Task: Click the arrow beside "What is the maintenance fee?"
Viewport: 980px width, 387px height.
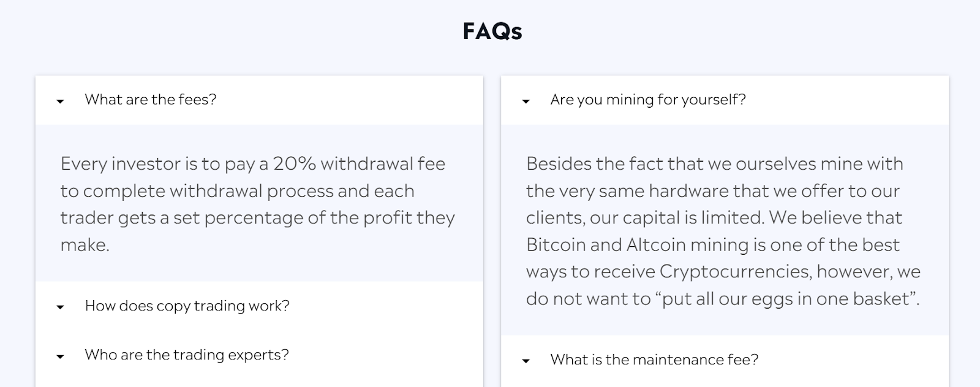Action: pyautogui.click(x=526, y=361)
